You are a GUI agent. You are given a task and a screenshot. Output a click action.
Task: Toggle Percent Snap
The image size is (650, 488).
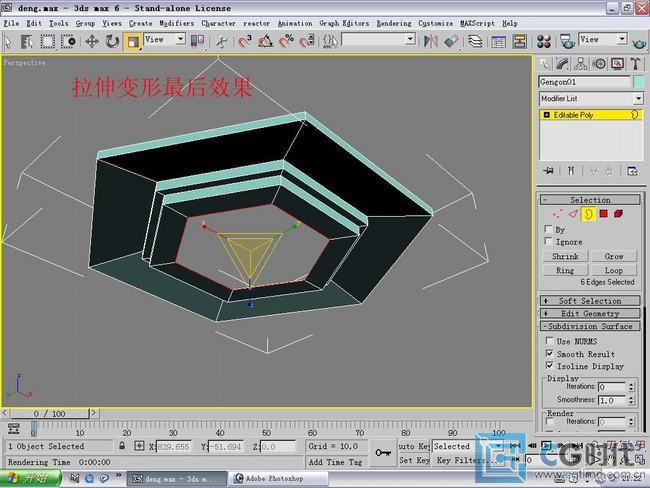(286, 41)
